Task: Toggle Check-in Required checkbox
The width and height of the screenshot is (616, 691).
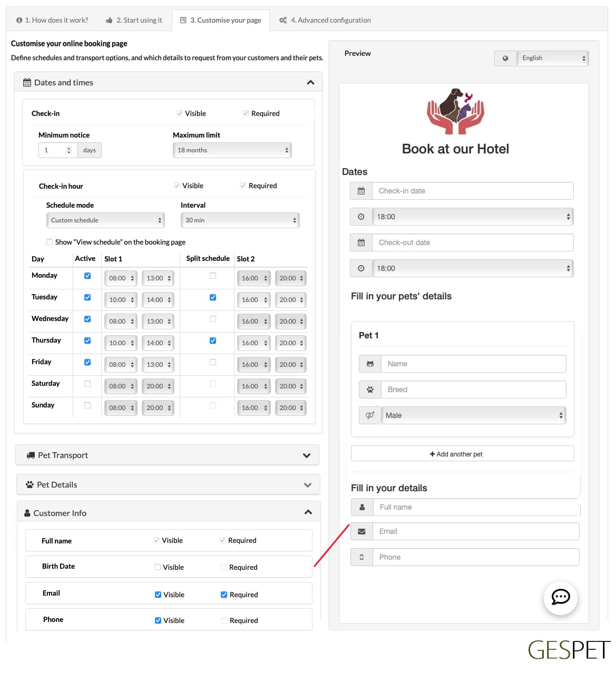Action: (245, 113)
